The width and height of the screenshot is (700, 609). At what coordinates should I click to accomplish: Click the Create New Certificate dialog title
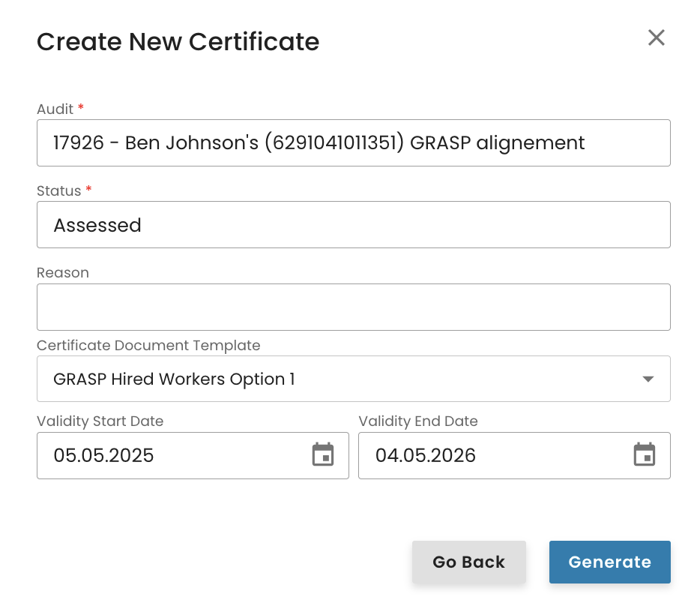tap(178, 41)
